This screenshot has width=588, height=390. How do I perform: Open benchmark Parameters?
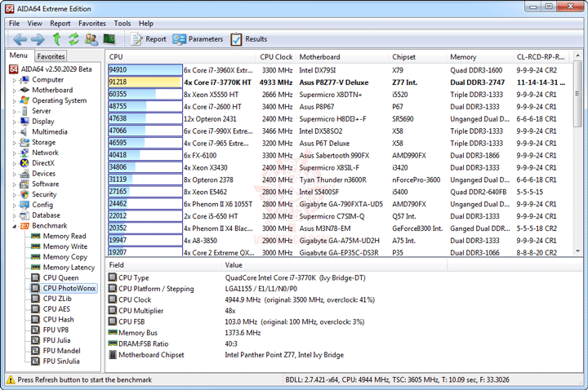point(198,39)
